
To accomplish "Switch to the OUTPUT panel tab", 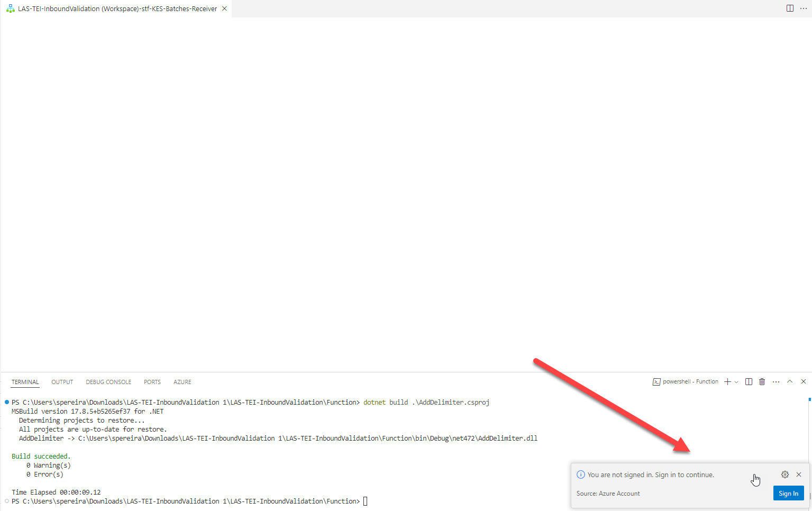I will tap(62, 382).
